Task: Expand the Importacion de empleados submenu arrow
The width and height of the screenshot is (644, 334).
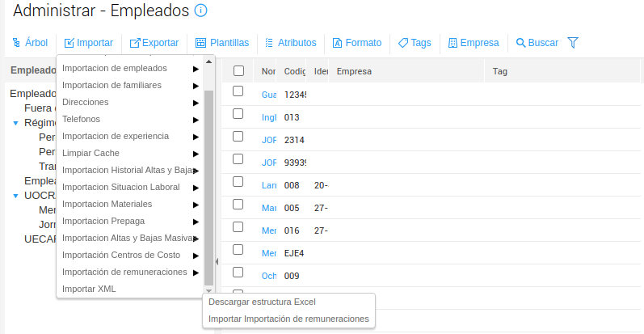Action: point(196,68)
